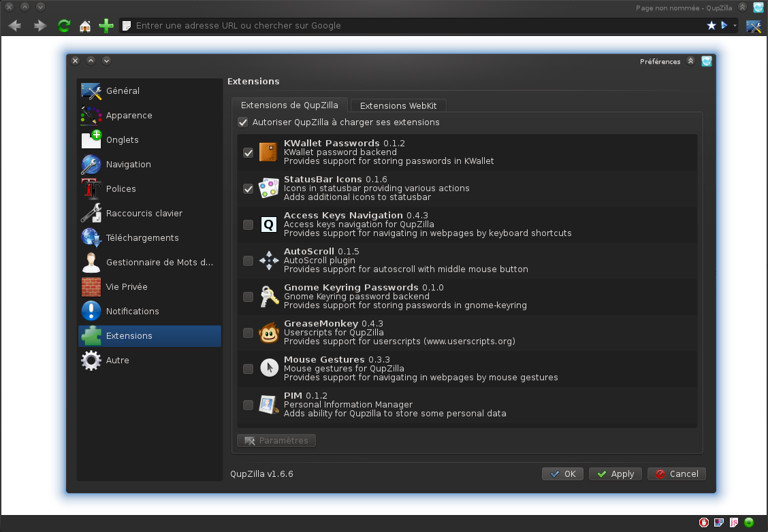The width and height of the screenshot is (768, 532).
Task: Click the QupZilla v1.6.6 version label
Action: 261,473
